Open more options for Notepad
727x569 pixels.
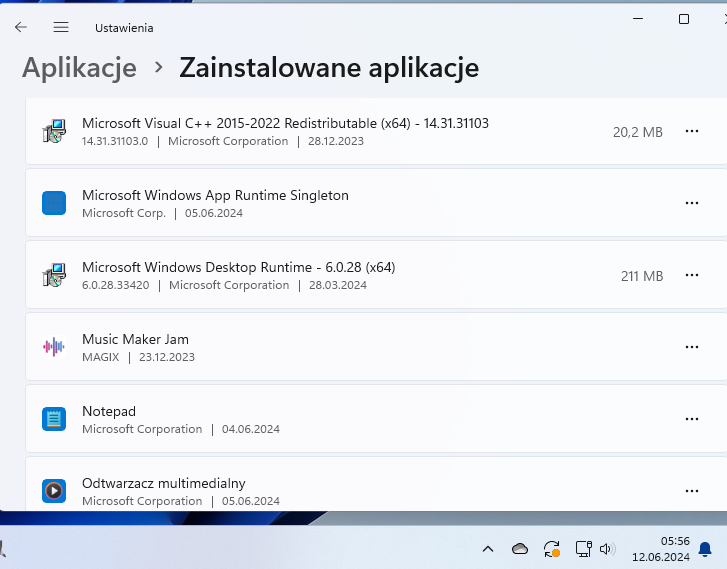coord(691,419)
